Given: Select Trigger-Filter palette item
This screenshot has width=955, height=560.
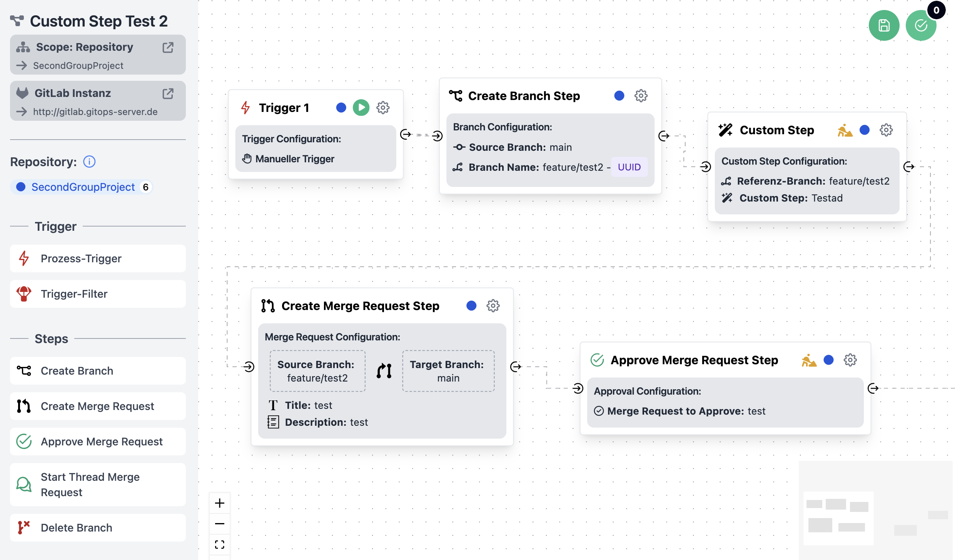Looking at the screenshot, I should coord(98,294).
